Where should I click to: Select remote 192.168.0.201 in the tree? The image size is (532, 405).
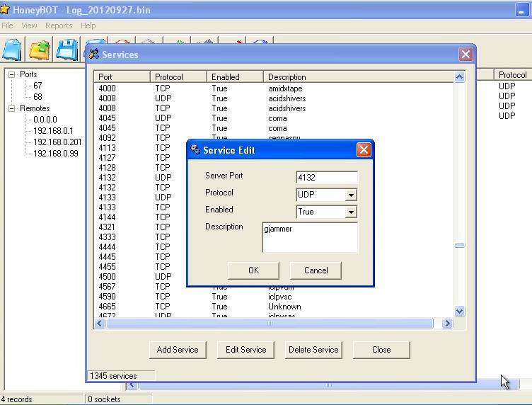[57, 142]
